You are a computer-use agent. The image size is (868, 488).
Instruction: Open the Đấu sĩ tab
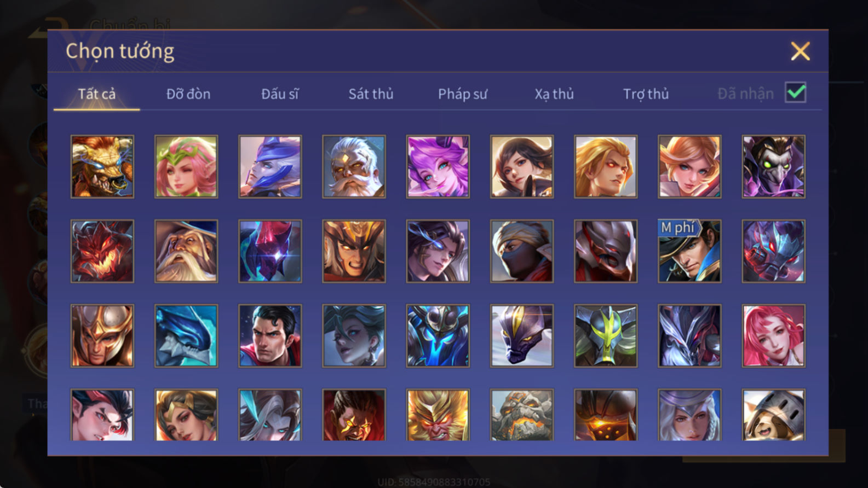(x=280, y=94)
